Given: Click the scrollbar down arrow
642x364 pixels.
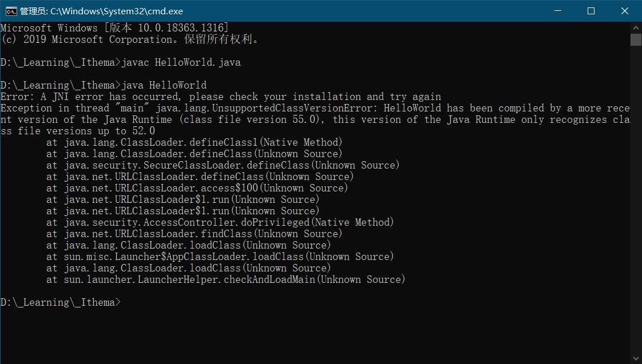Looking at the screenshot, I should point(636,358).
